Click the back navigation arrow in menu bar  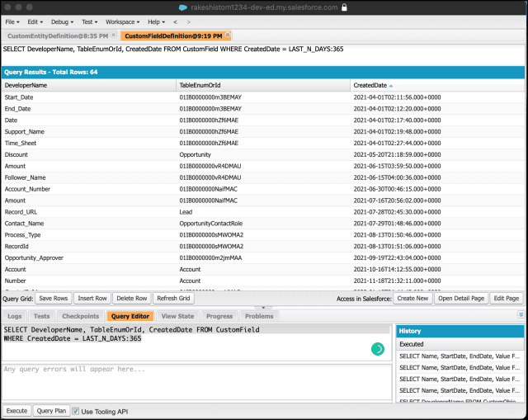(175, 21)
